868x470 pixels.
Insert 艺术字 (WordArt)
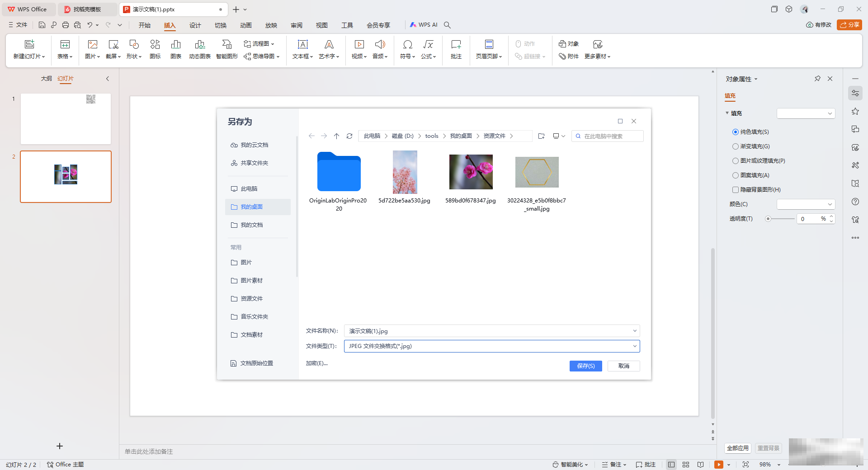coord(329,49)
